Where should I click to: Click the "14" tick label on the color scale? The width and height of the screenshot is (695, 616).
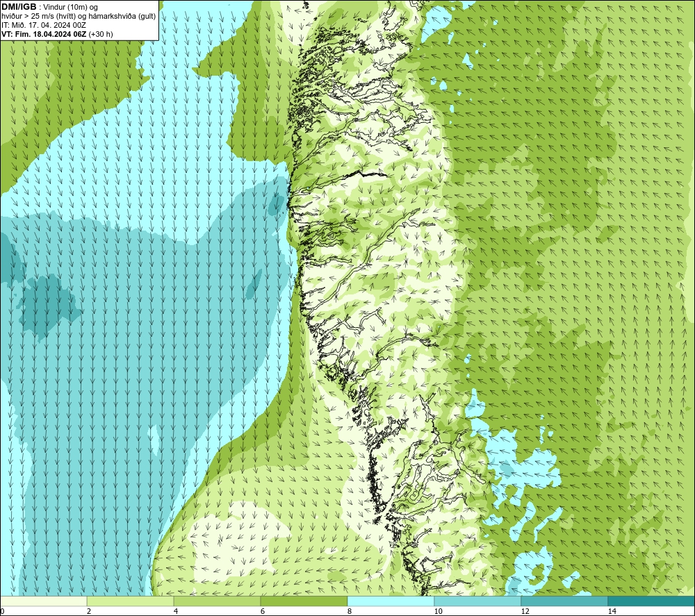[x=612, y=611]
